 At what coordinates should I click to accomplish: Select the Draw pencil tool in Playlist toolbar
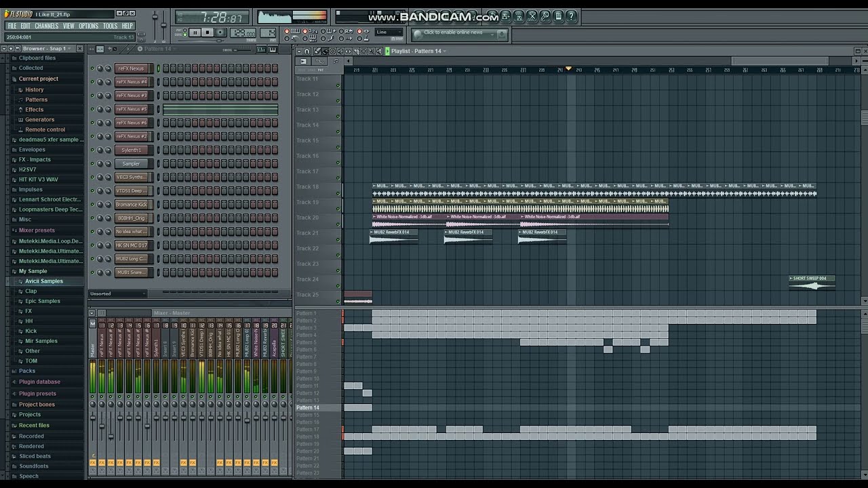coord(317,52)
